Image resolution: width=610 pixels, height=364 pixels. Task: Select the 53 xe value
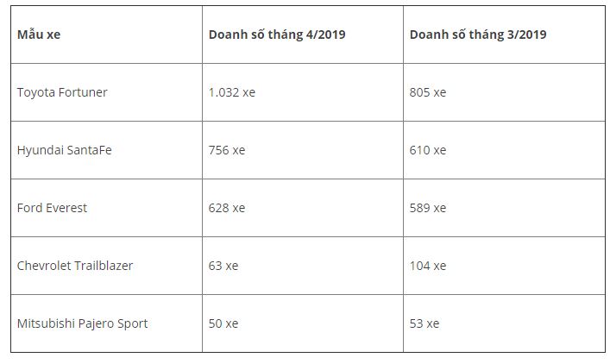(424, 323)
